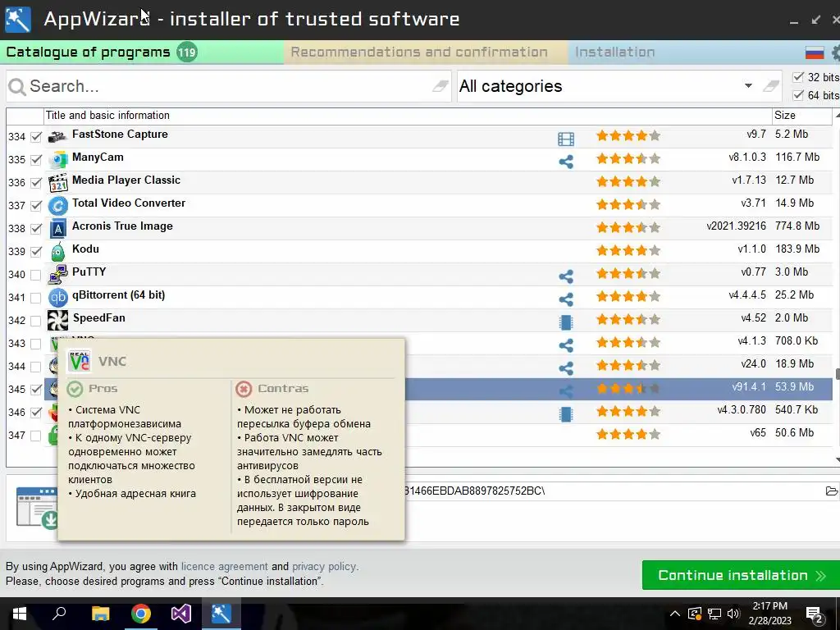The width and height of the screenshot is (840, 630).
Task: Click the magnifier icon in the search box
Action: (17, 87)
